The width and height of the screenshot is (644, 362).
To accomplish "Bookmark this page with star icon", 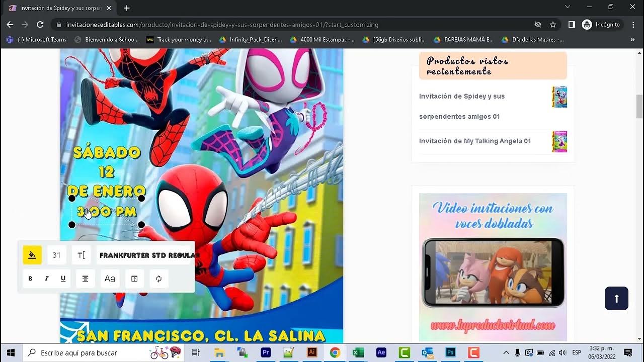I will [x=553, y=24].
